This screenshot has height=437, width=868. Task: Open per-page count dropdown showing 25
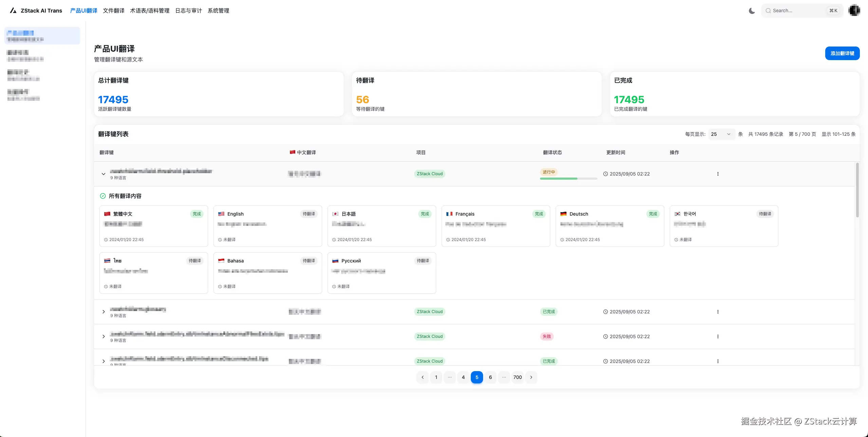[721, 134]
